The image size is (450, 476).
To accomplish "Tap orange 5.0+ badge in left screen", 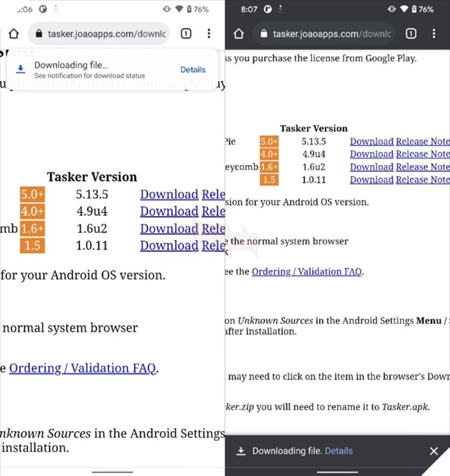I will tap(32, 194).
